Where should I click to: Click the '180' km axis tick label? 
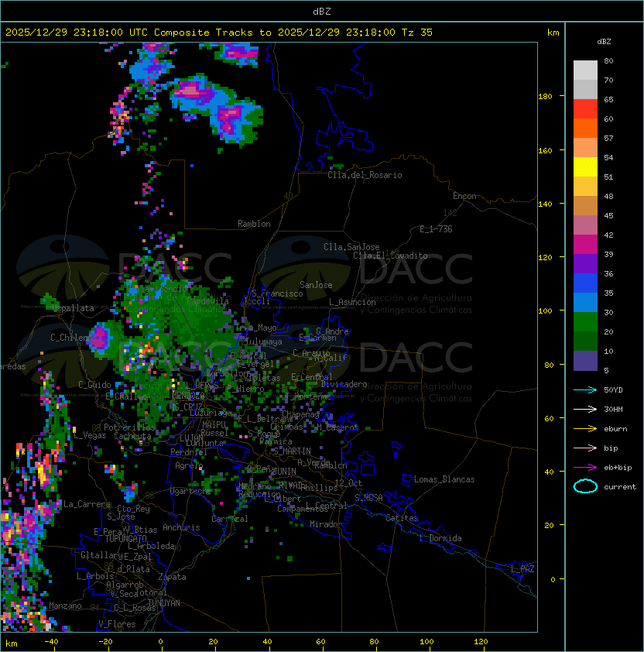pos(545,97)
